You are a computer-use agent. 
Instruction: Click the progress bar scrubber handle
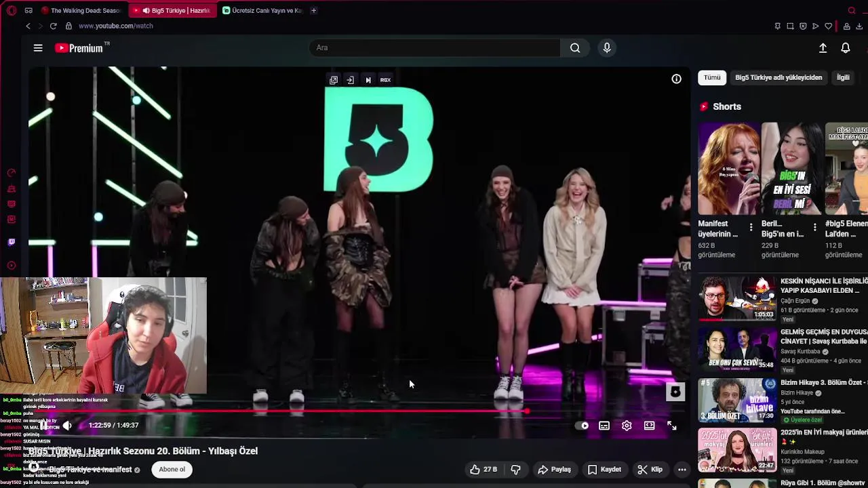point(526,411)
